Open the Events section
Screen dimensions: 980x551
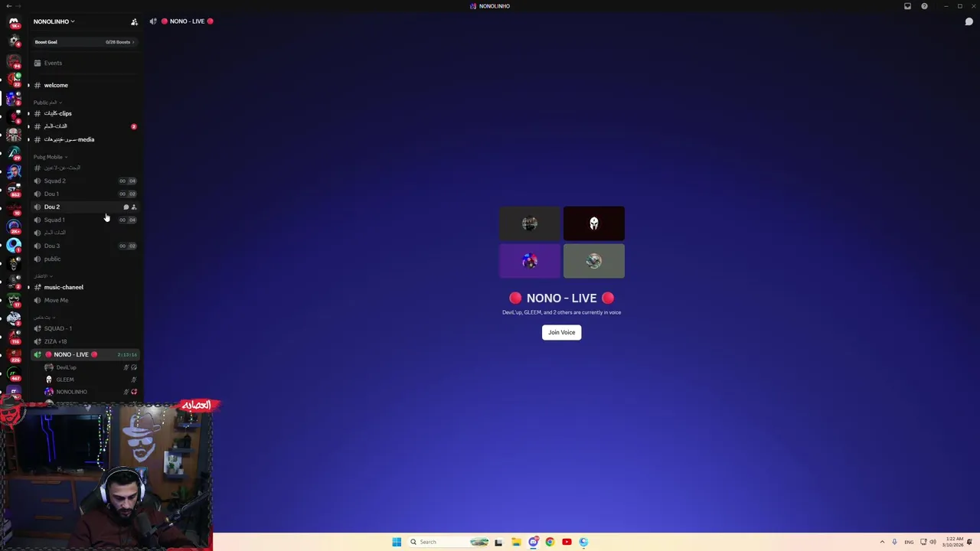pos(84,63)
